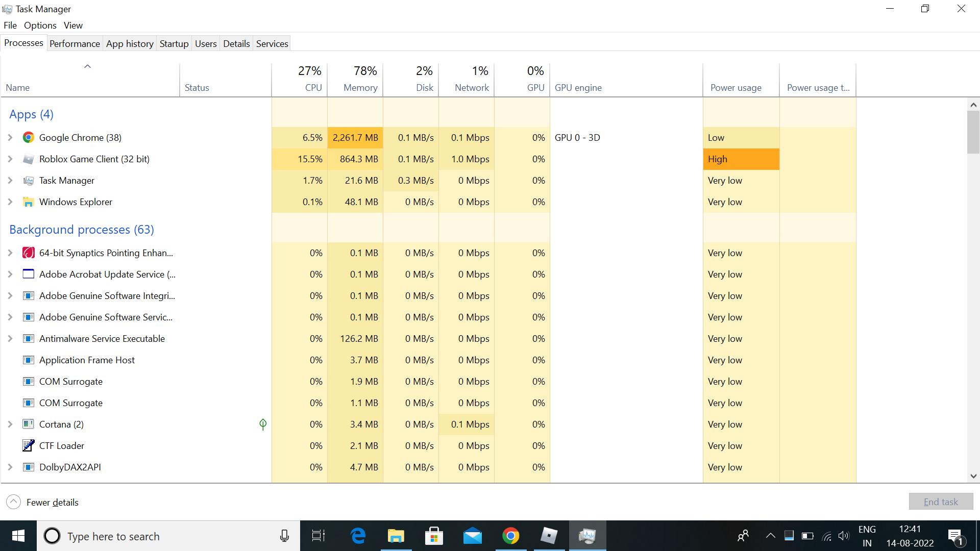The height and width of the screenshot is (551, 980).
Task: Switch to the Services tab
Action: (272, 44)
